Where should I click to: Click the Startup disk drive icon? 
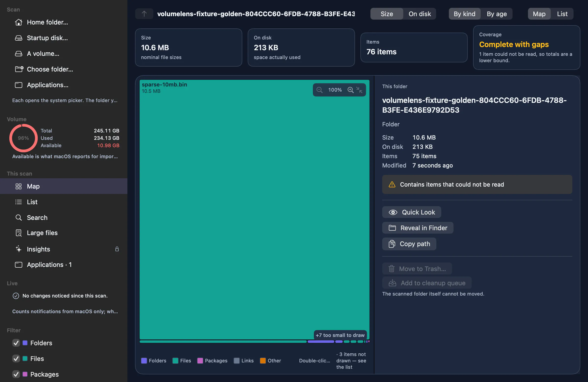tap(19, 38)
